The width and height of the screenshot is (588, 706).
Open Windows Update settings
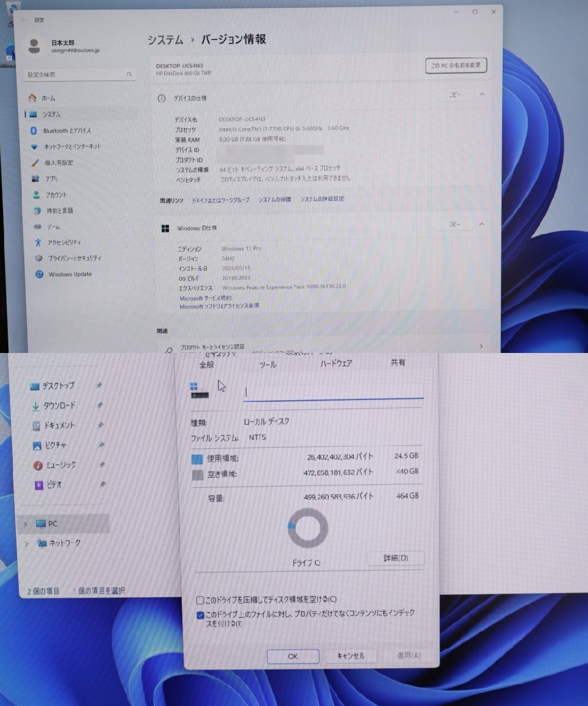(x=64, y=274)
